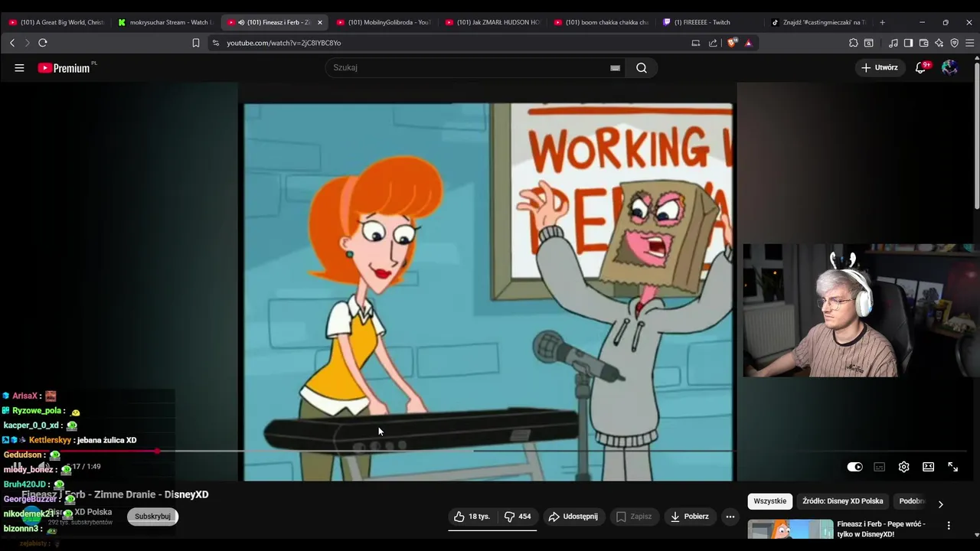Screen dimensions: 980x551
Task: Toggle subtitles in video player
Action: point(880,467)
